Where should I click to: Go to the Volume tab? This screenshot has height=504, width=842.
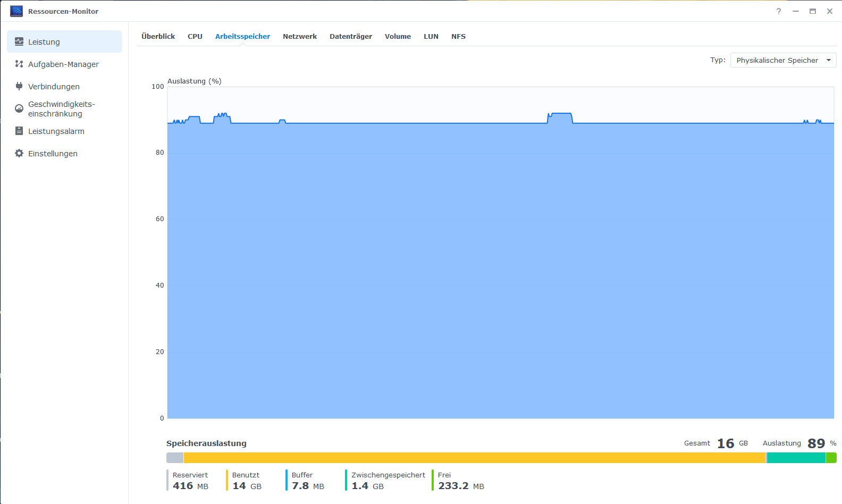(x=398, y=36)
